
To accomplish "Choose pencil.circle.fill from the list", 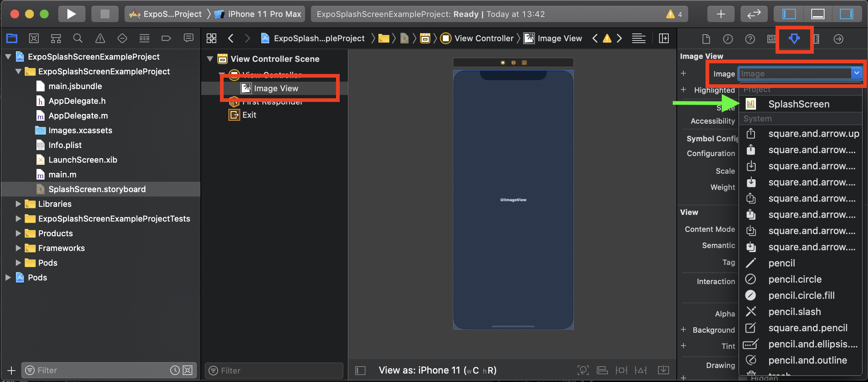I will [x=801, y=296].
